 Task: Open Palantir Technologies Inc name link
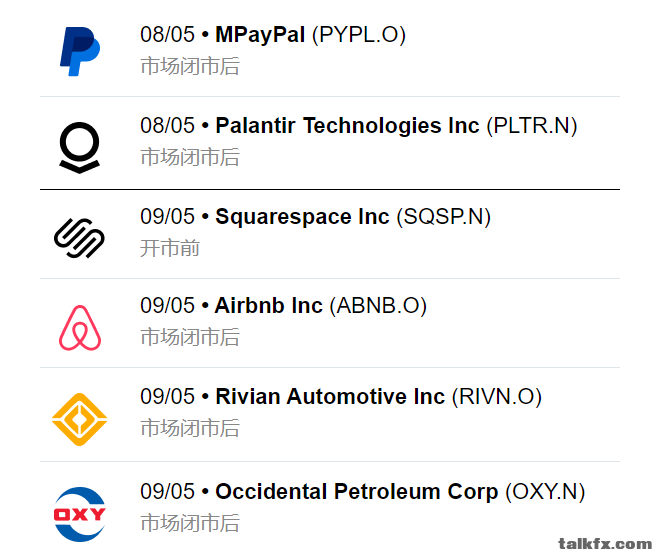[x=347, y=125]
